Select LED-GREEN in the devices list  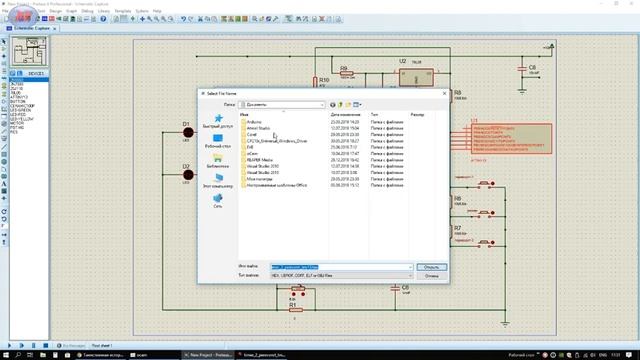[x=20, y=110]
